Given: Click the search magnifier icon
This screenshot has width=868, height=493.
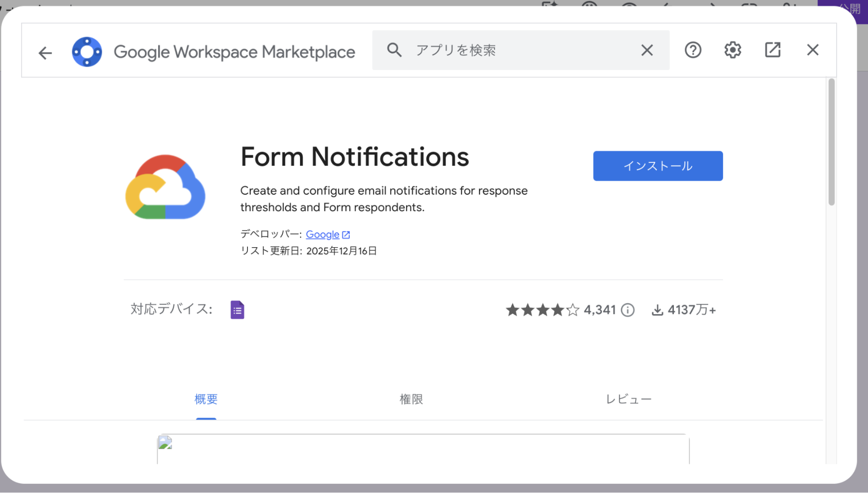Looking at the screenshot, I should 394,50.
